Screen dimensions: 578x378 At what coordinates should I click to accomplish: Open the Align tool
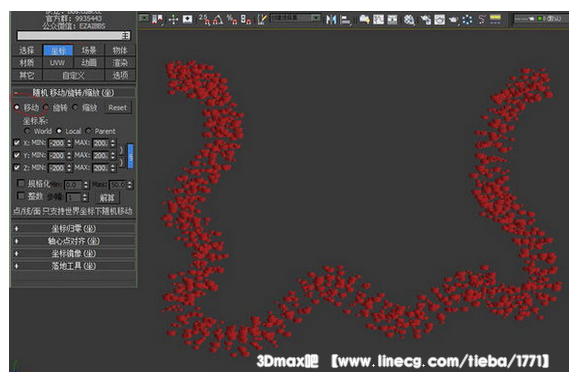345,20
